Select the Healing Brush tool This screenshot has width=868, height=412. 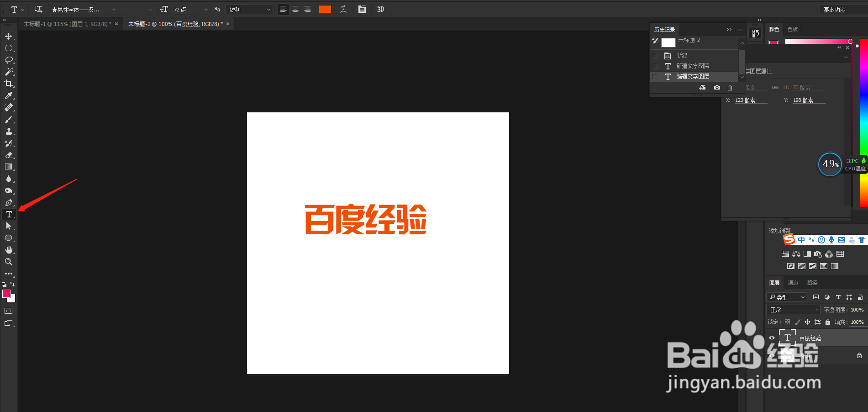9,107
